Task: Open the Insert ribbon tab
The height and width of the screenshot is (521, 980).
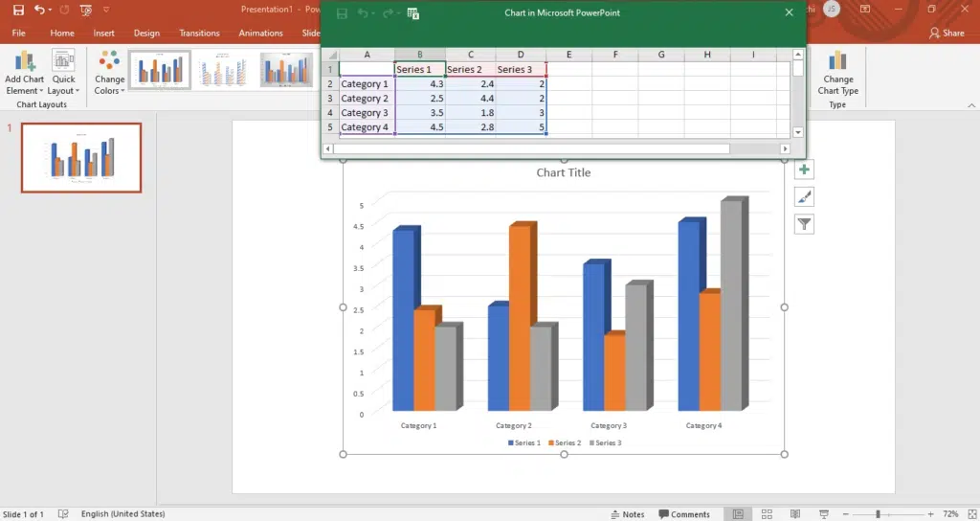Action: pos(103,33)
